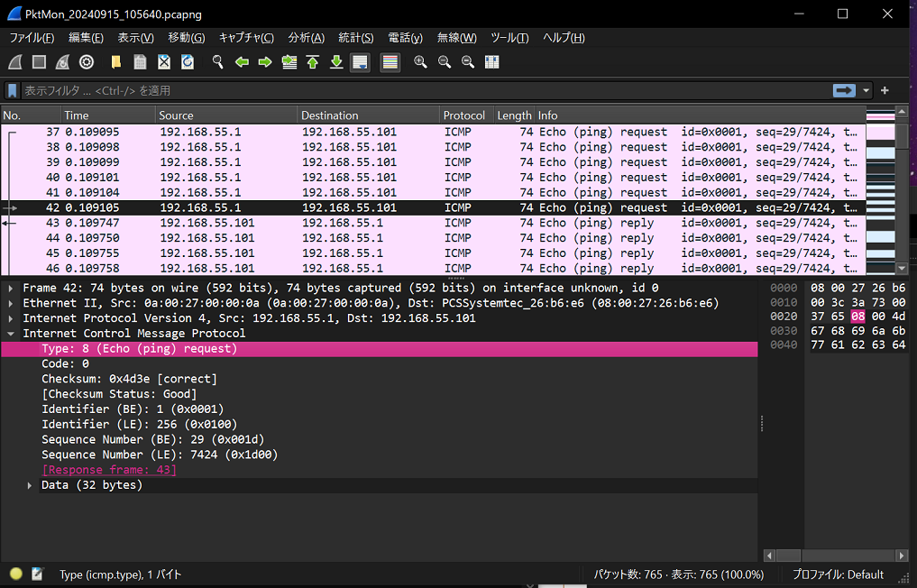917x588 pixels.
Task: Add a filter button with plus icon
Action: (x=885, y=91)
